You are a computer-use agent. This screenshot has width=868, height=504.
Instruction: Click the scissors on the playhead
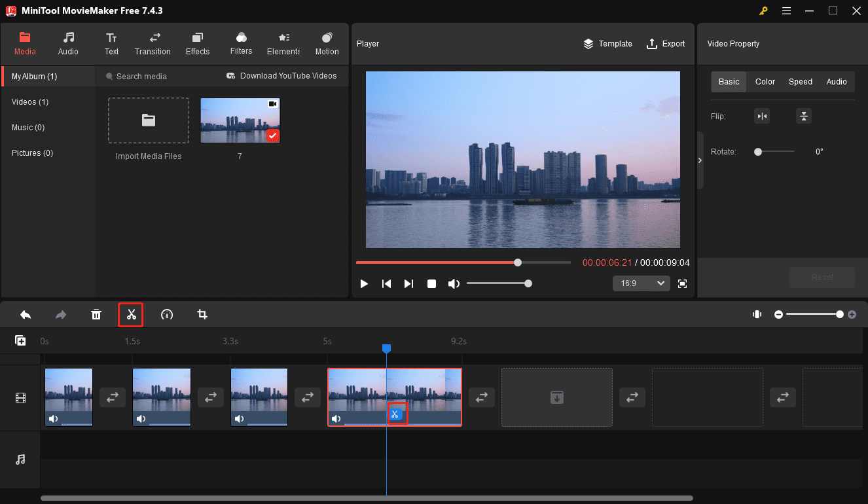coord(395,414)
